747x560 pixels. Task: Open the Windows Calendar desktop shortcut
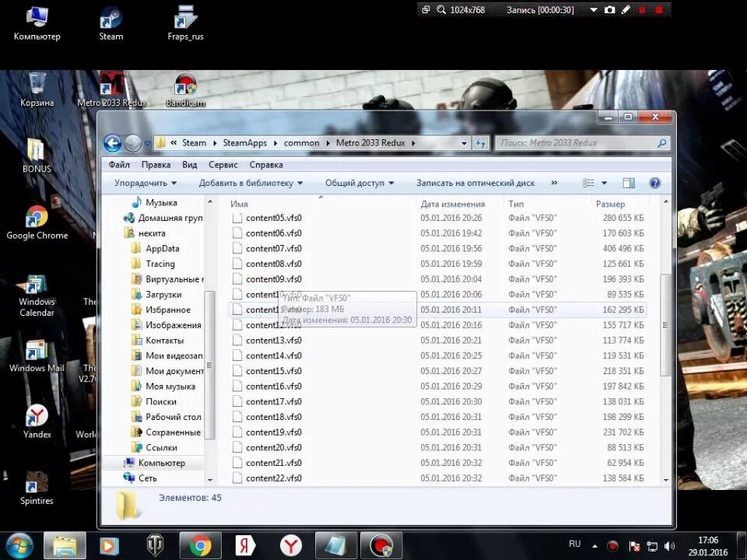coord(37,296)
